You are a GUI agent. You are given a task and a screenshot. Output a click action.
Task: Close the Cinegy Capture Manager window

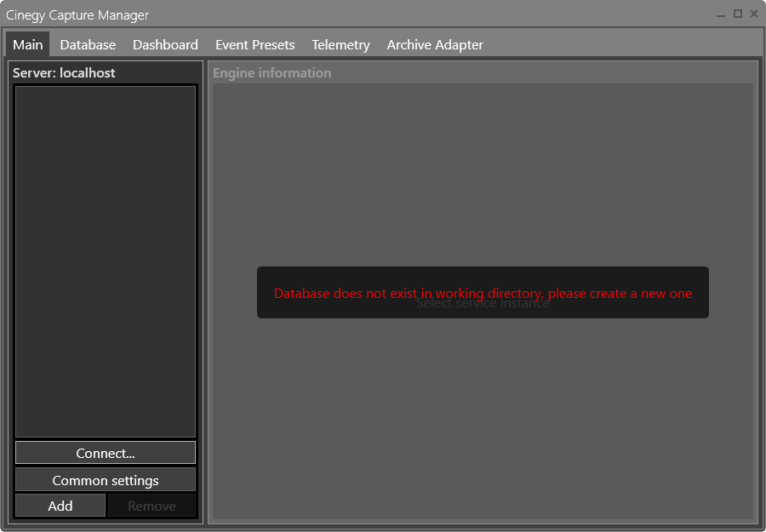point(752,14)
